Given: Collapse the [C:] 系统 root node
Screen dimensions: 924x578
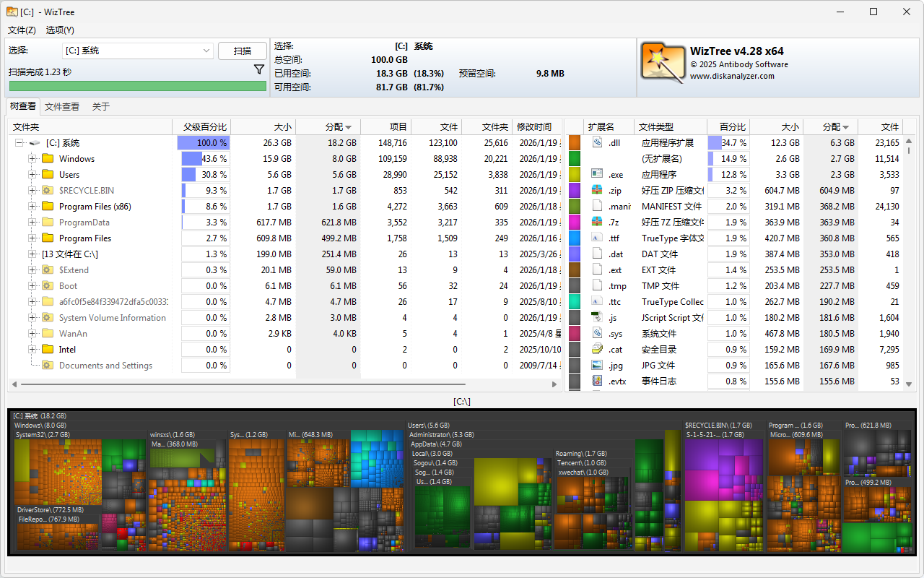Looking at the screenshot, I should click(19, 143).
